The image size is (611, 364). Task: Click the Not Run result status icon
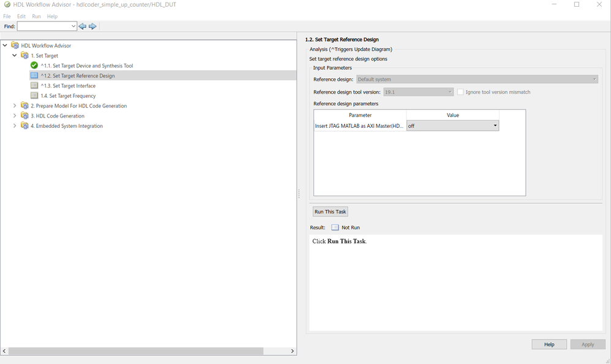point(335,228)
